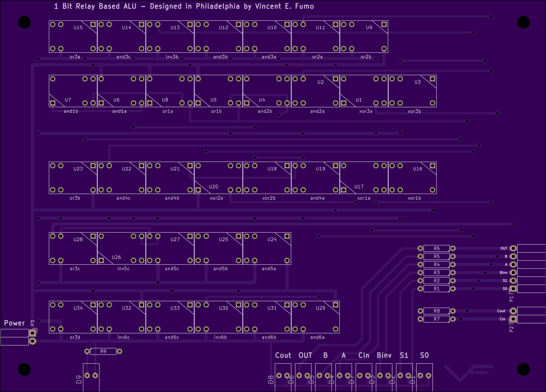Viewport: 546px width, 392px height.
Task: Click the R9 resistor footprint
Action: [x=103, y=352]
